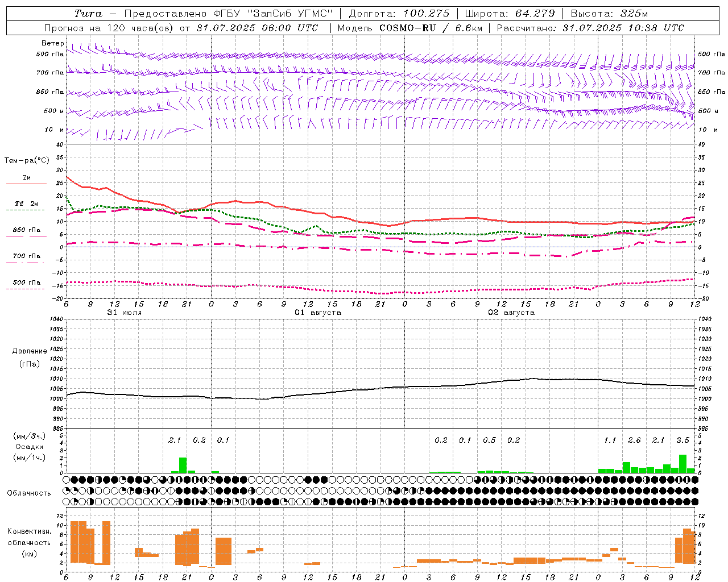Click the "02 августа" date label
The width and height of the screenshot is (728, 582).
[511, 313]
